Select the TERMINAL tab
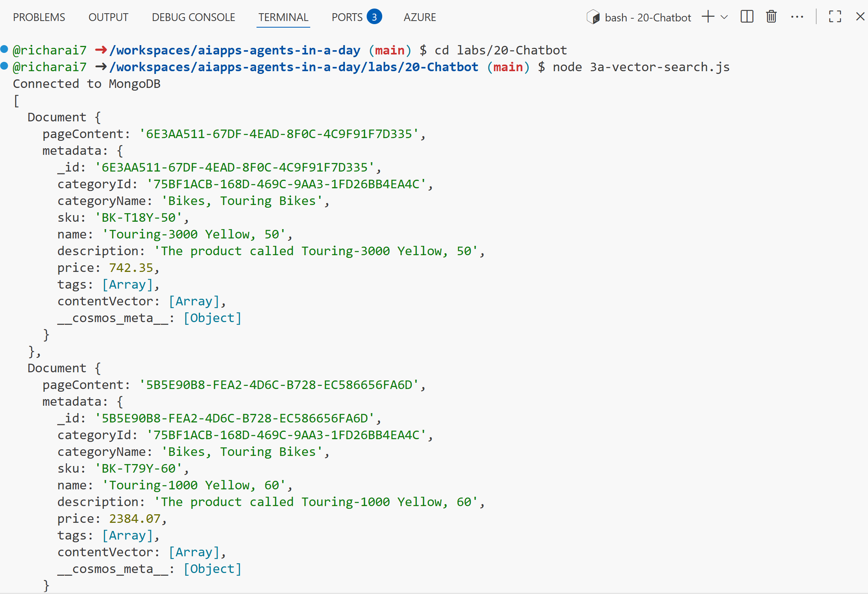 (x=283, y=17)
